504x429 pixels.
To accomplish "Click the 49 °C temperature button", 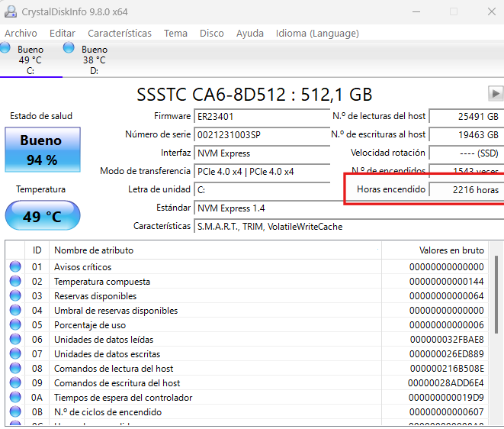I will tap(43, 215).
